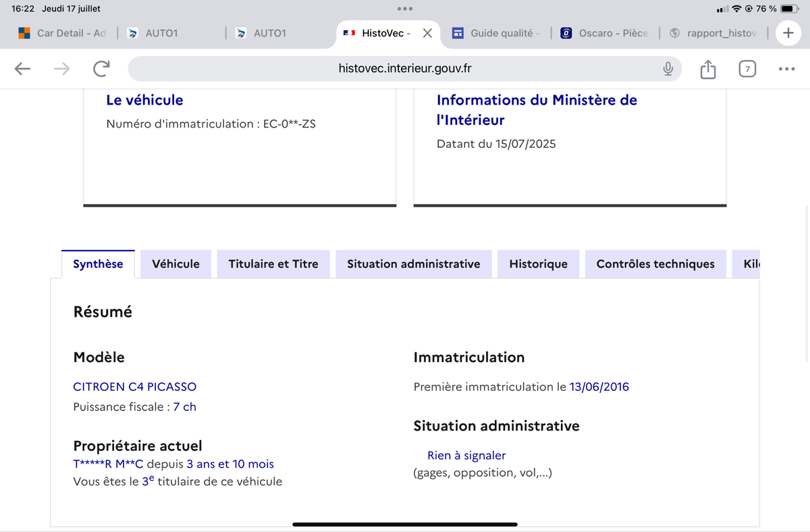This screenshot has width=810, height=532.
Task: Open the browser more options menu
Action: click(786, 69)
